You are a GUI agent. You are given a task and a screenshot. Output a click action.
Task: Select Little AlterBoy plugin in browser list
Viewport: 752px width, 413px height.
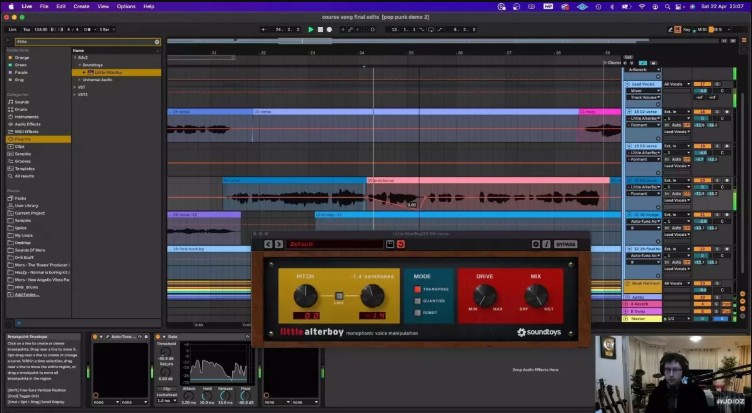(117, 72)
